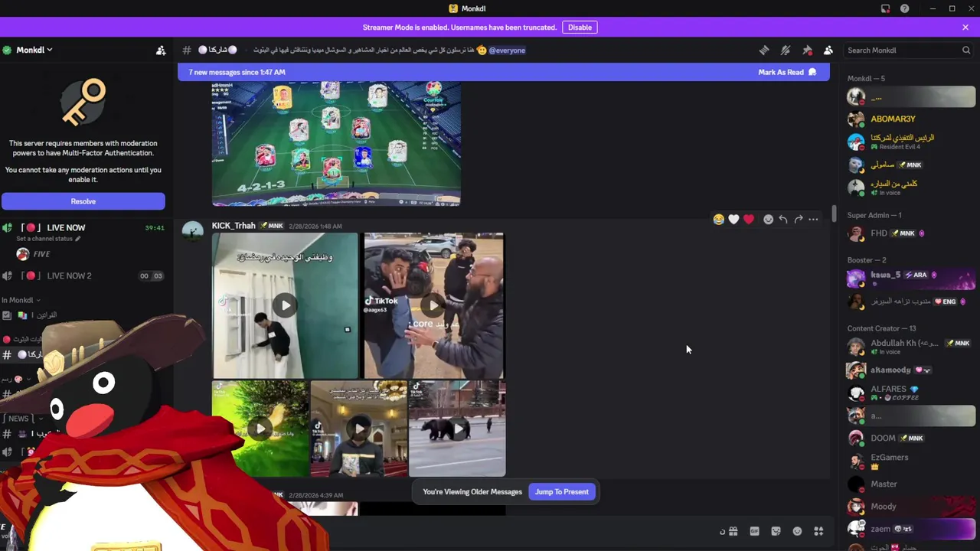Join the LIVE NOW 2 voice channel
The image size is (980, 551).
point(83,275)
